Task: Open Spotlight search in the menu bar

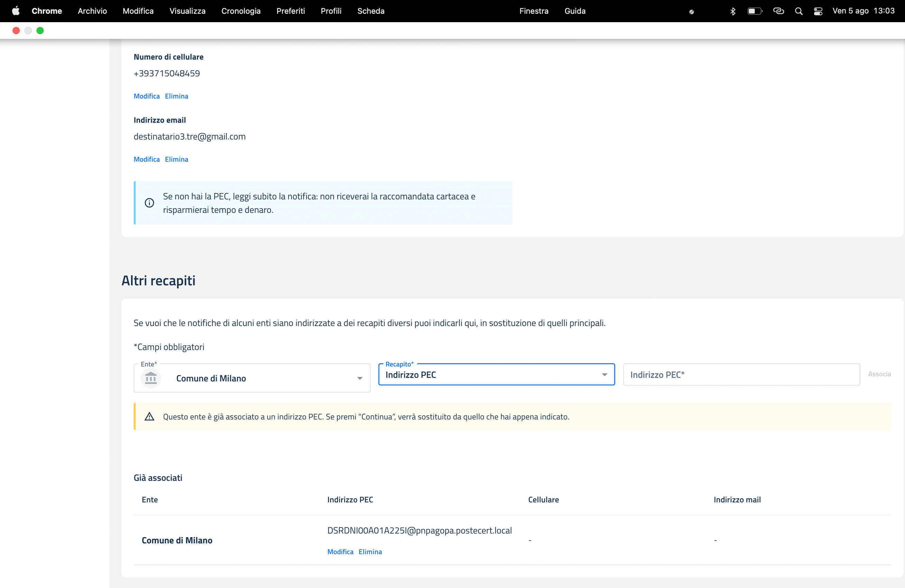Action: [798, 11]
